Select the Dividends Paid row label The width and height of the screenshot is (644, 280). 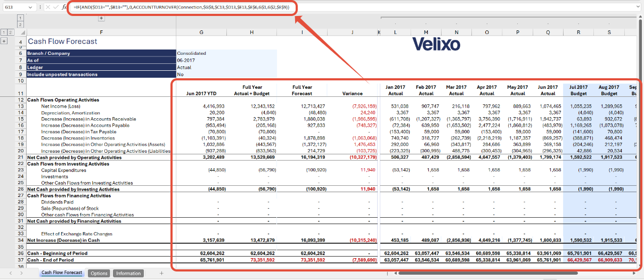[x=58, y=202]
